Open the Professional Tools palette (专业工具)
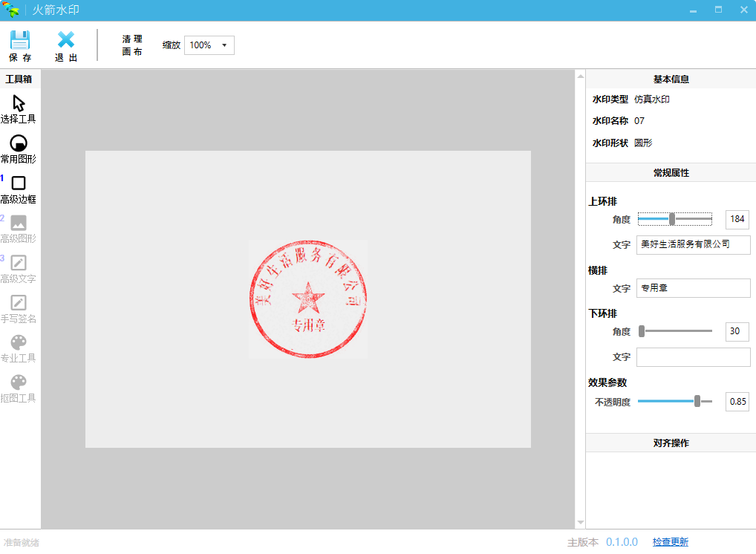Image resolution: width=756 pixels, height=554 pixels. click(x=19, y=349)
